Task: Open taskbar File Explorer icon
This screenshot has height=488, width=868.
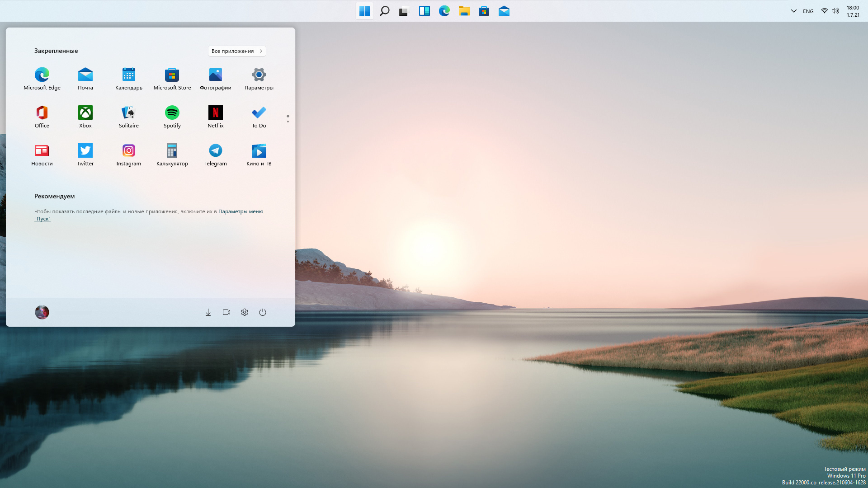Action: 464,11
